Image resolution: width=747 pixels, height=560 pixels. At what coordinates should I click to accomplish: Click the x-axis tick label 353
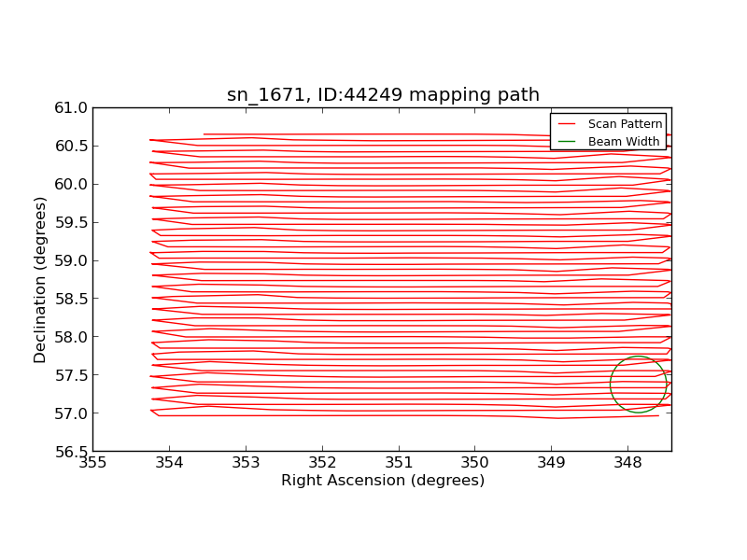tap(246, 462)
